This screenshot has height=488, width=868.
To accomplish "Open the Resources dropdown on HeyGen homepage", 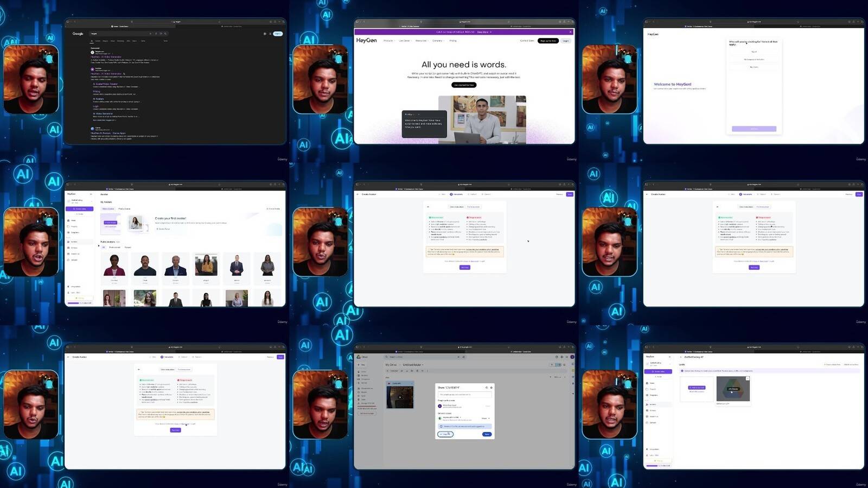I will point(422,41).
